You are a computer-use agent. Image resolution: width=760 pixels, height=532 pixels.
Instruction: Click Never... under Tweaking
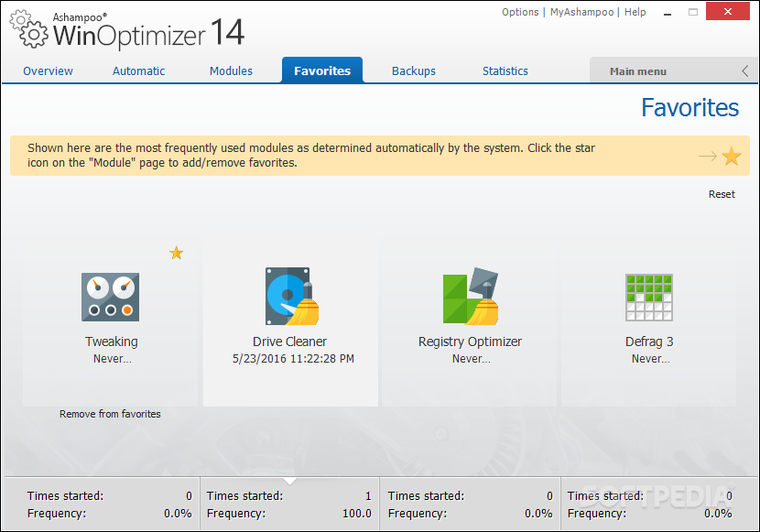pyautogui.click(x=113, y=359)
